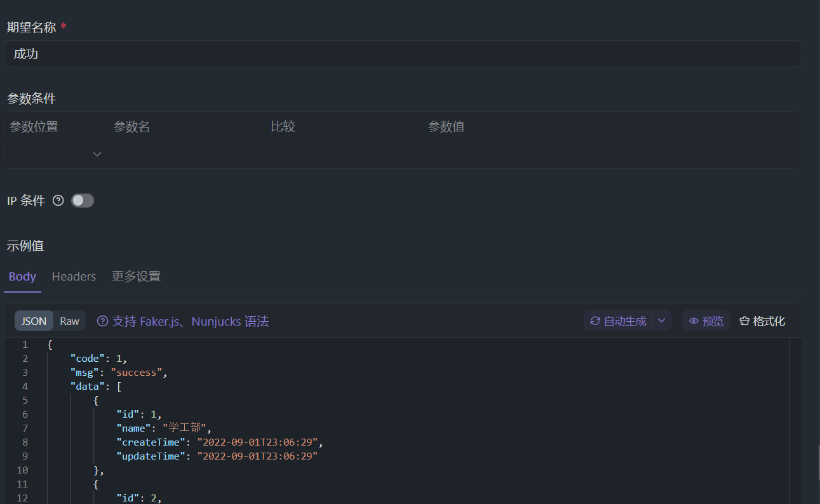Open the 更多设置 tab

(136, 277)
